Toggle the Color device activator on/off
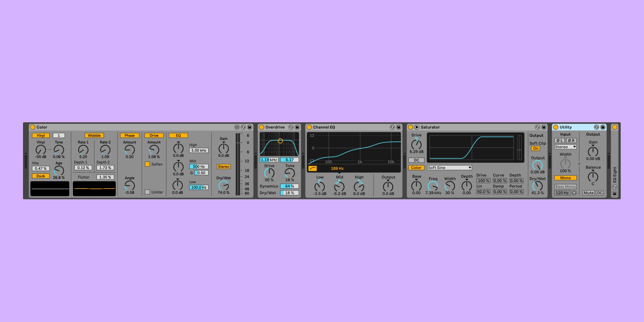This screenshot has height=322, width=644. pyautogui.click(x=32, y=127)
